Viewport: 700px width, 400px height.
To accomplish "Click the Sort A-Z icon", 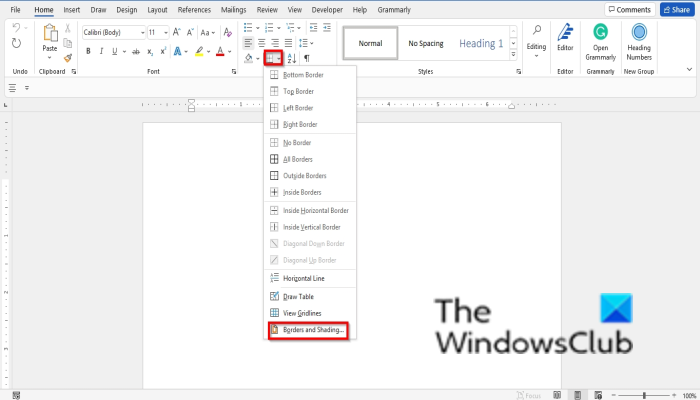I will point(292,58).
